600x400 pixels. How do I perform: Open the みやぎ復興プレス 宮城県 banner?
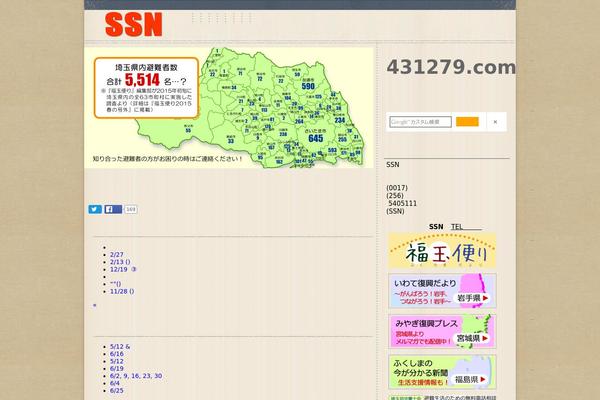pos(442,331)
